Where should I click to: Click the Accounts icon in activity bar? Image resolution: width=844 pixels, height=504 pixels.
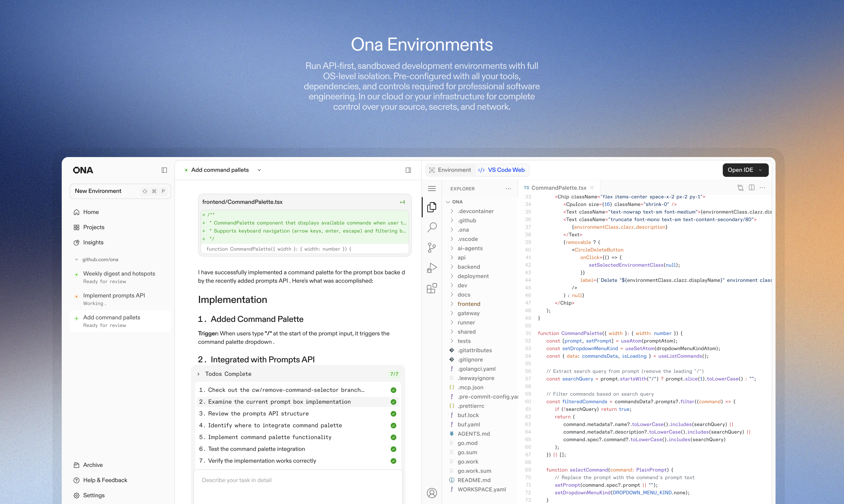point(431,493)
